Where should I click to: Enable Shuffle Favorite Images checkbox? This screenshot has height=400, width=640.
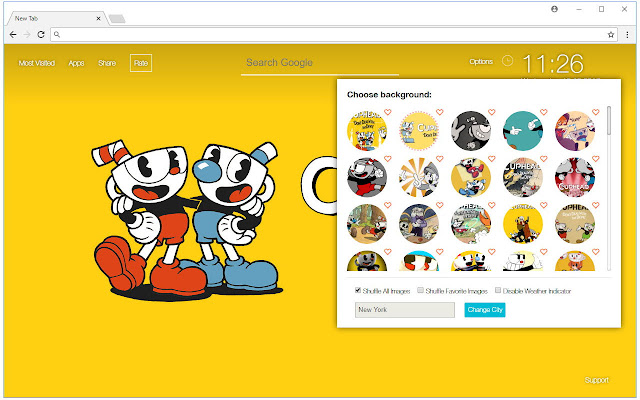(x=420, y=290)
